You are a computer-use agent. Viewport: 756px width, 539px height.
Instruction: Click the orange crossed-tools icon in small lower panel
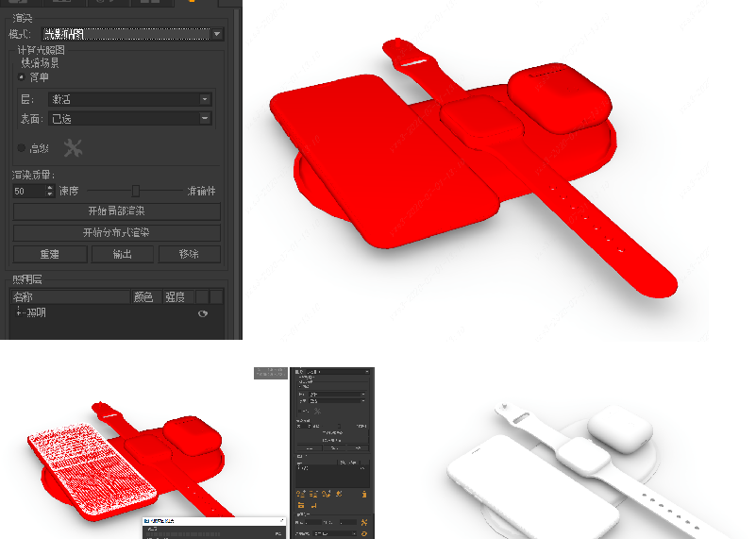click(362, 521)
